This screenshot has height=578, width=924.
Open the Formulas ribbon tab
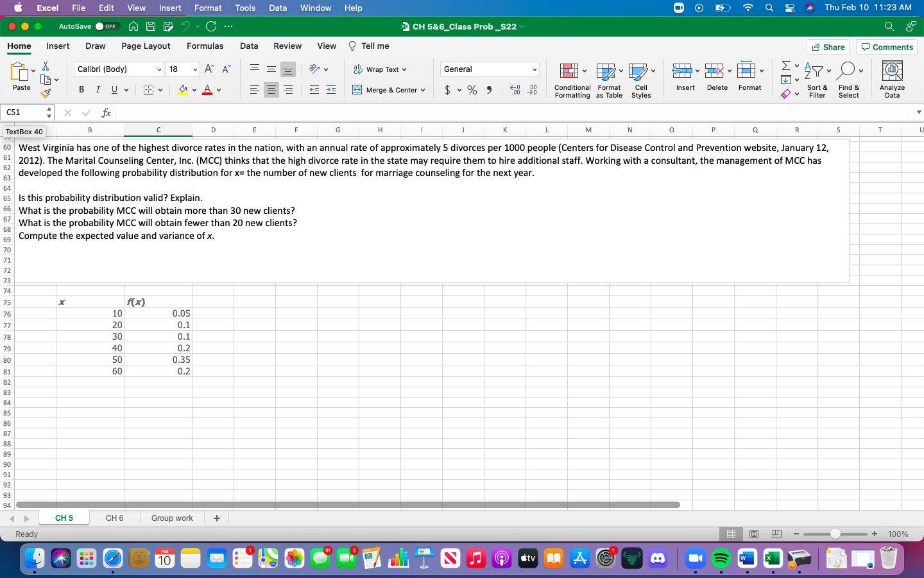(x=205, y=46)
